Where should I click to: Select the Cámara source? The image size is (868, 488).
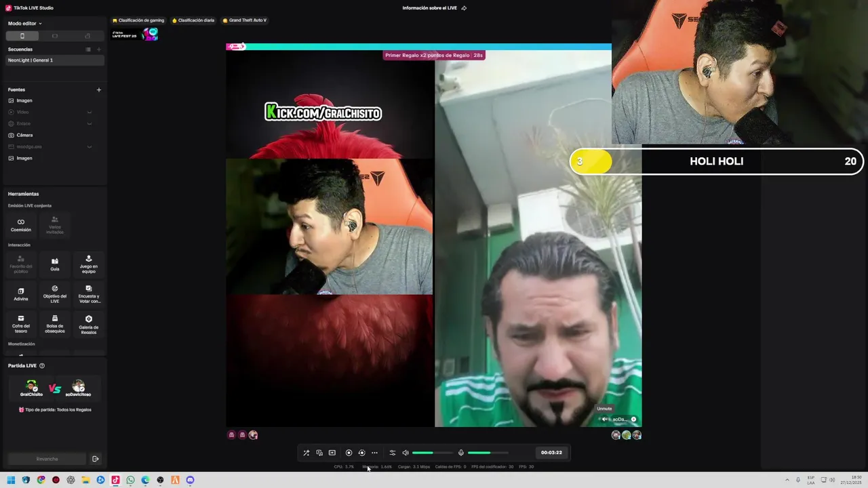tap(24, 135)
